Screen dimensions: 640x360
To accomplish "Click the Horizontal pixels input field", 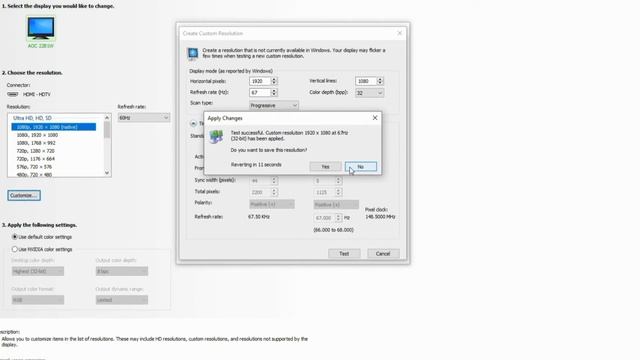I will click(x=260, y=81).
